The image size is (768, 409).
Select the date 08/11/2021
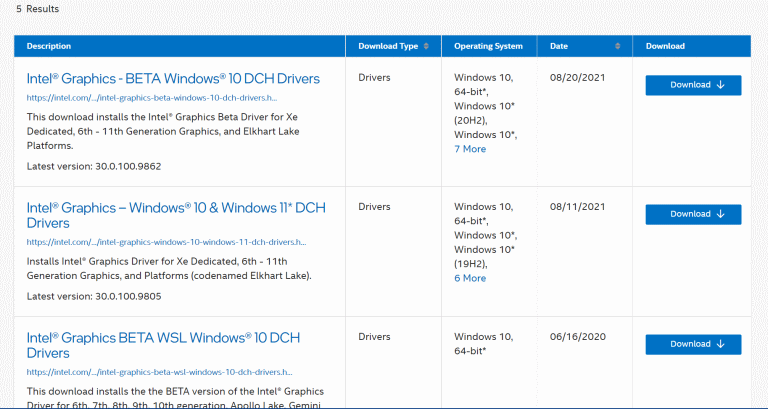pos(577,207)
